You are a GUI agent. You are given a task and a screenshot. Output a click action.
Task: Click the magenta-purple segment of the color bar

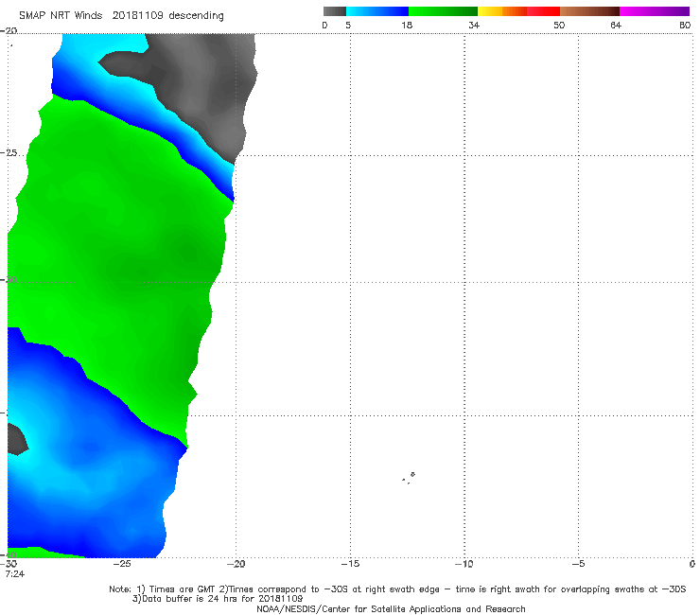pyautogui.click(x=655, y=11)
